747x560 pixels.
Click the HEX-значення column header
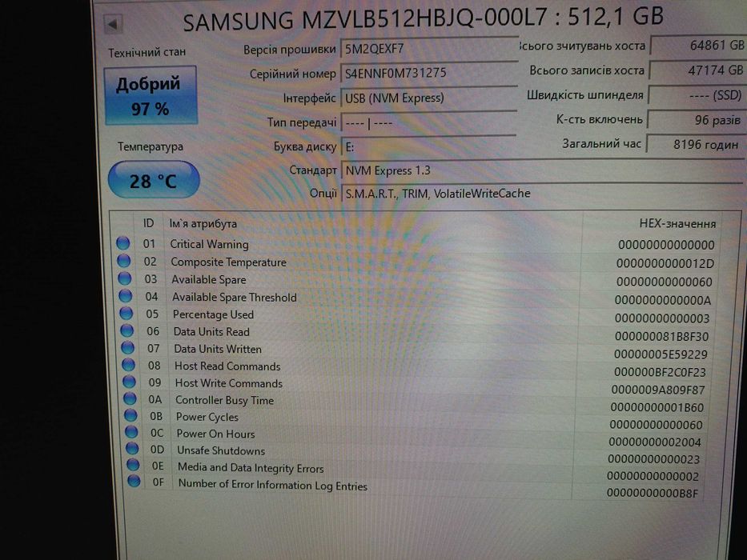pos(677,224)
